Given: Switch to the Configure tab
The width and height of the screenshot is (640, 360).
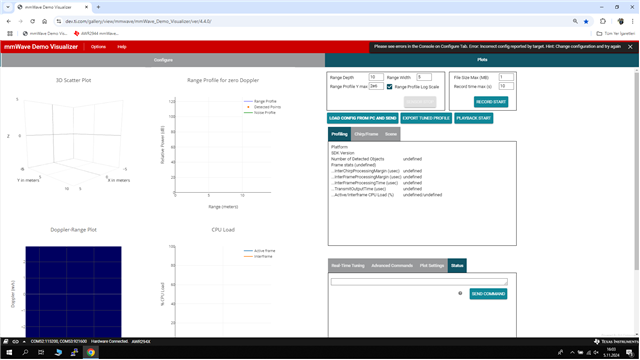Looking at the screenshot, I should (x=163, y=60).
